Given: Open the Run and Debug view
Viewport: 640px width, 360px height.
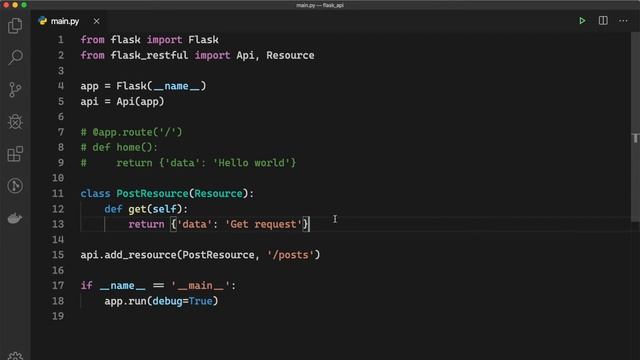Looking at the screenshot, I should 15,122.
